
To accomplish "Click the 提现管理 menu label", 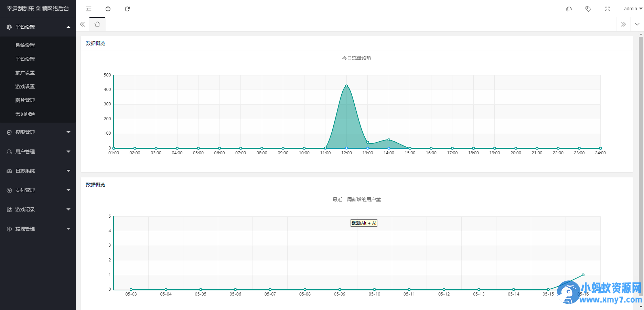I will click(25, 229).
